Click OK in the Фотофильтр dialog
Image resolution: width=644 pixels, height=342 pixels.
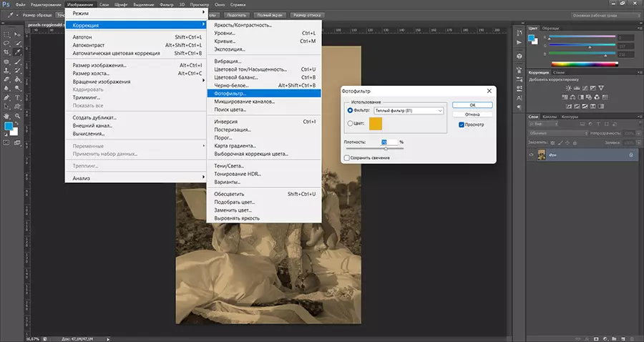coord(473,104)
